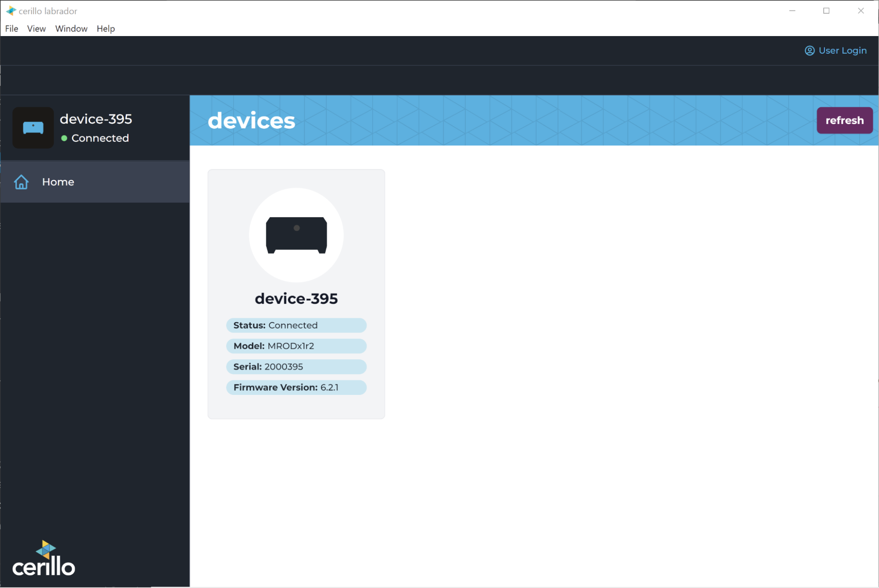The width and height of the screenshot is (879, 588).
Task: Click the User Login profile icon
Action: pos(809,51)
